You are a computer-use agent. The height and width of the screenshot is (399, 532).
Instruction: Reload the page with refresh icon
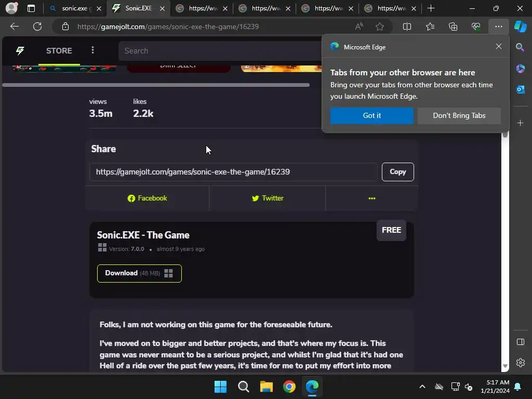coord(37,26)
